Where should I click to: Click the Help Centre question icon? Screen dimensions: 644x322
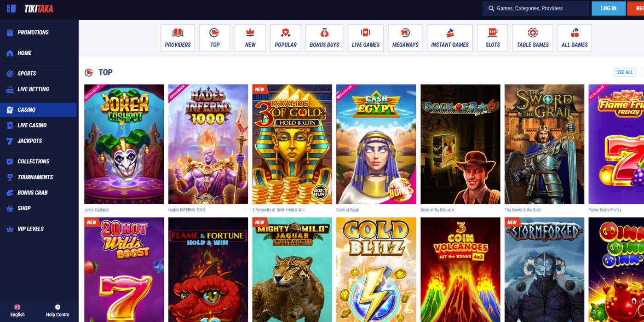tap(57, 307)
